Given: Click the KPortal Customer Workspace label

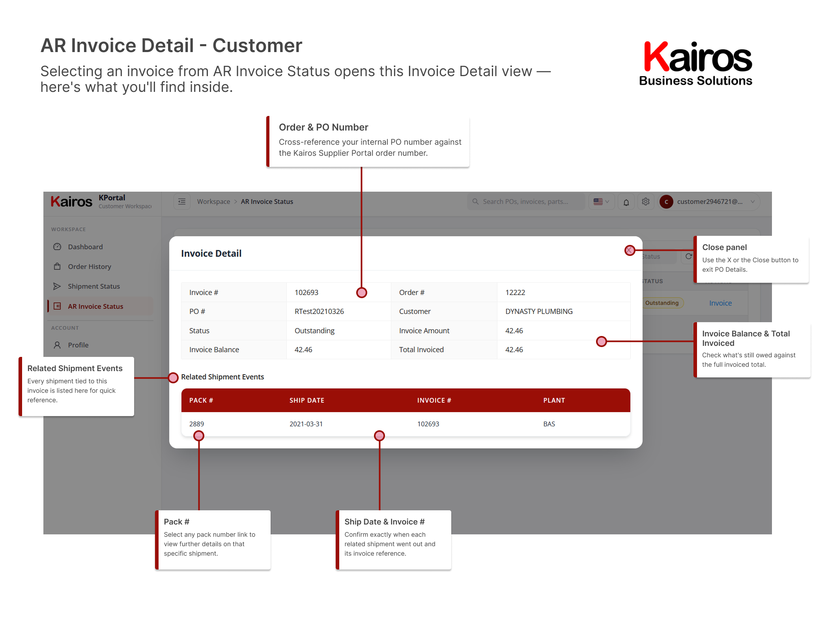Looking at the screenshot, I should 125,202.
